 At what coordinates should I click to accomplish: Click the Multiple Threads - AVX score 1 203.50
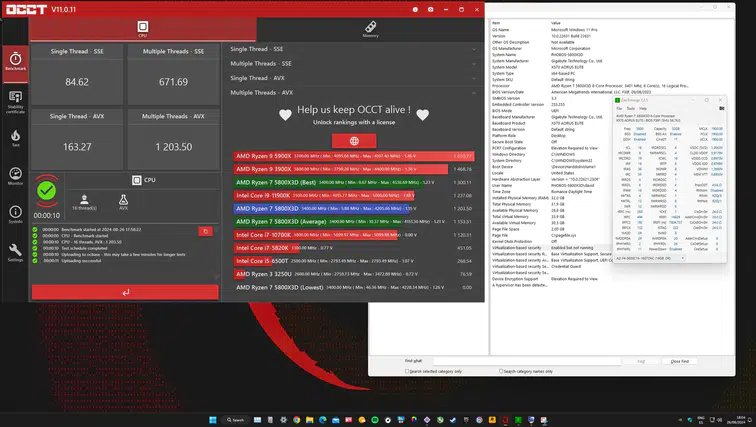point(173,147)
